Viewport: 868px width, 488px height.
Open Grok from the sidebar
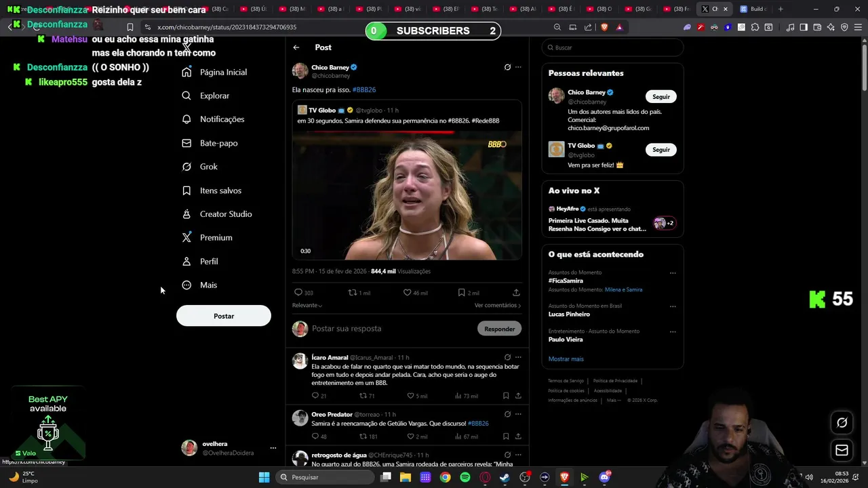tap(200, 167)
